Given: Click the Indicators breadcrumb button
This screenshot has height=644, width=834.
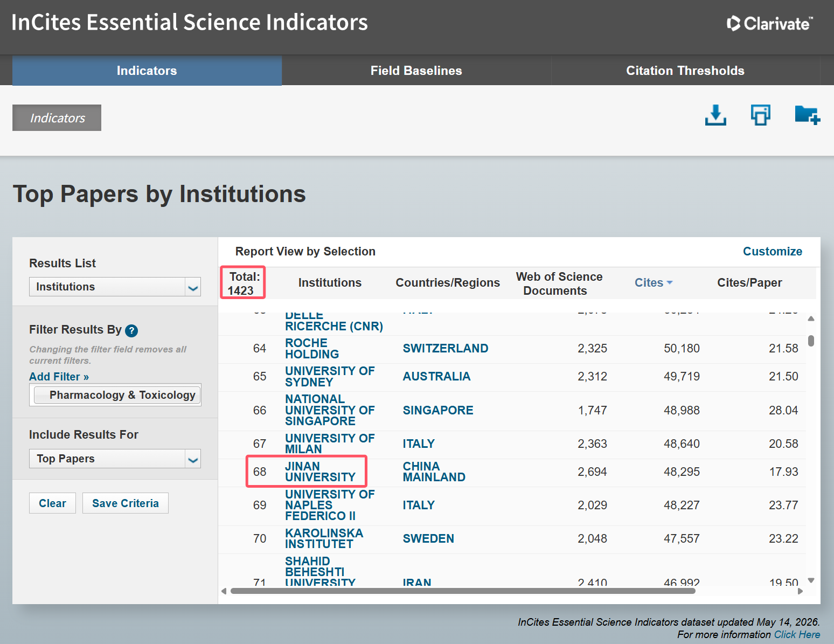Looking at the screenshot, I should [57, 118].
